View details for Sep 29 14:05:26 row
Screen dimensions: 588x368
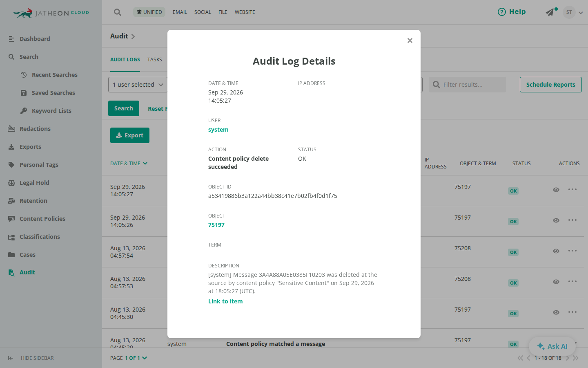point(556,220)
